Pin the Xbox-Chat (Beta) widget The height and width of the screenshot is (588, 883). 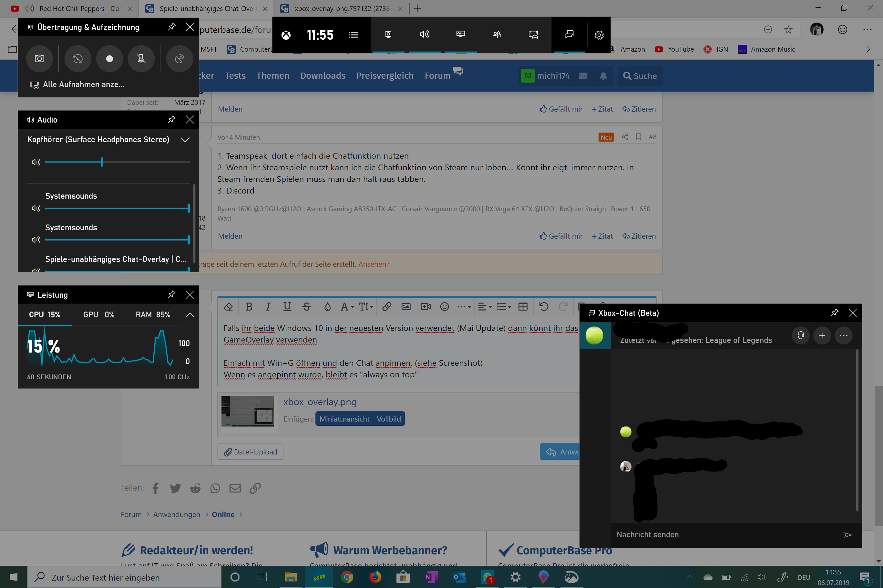[x=834, y=313]
